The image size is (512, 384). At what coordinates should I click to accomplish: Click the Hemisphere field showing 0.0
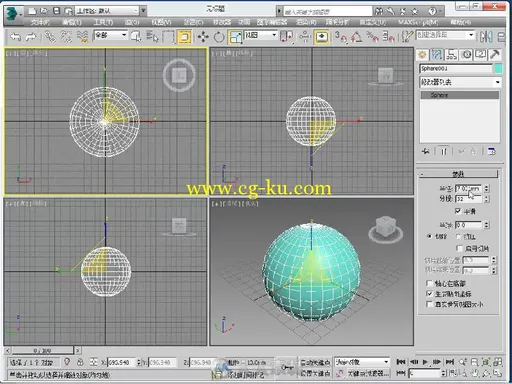tap(468, 225)
